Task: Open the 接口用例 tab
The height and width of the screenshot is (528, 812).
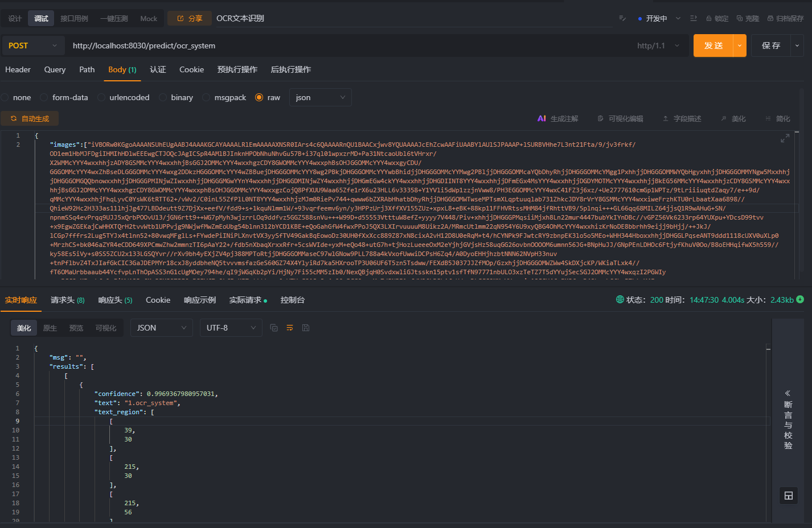Action: pos(73,18)
